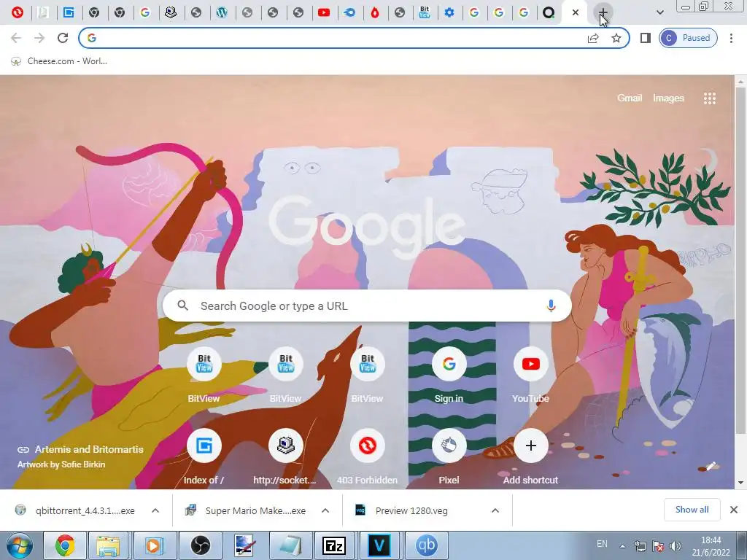The height and width of the screenshot is (560, 747).
Task: Close the downloads bar
Action: (734, 510)
